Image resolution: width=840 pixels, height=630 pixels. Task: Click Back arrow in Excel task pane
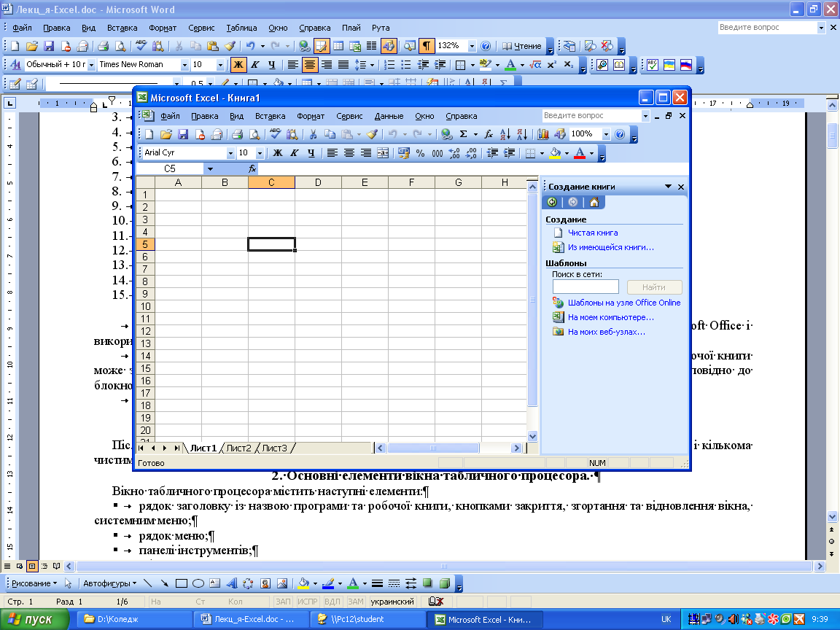(552, 202)
